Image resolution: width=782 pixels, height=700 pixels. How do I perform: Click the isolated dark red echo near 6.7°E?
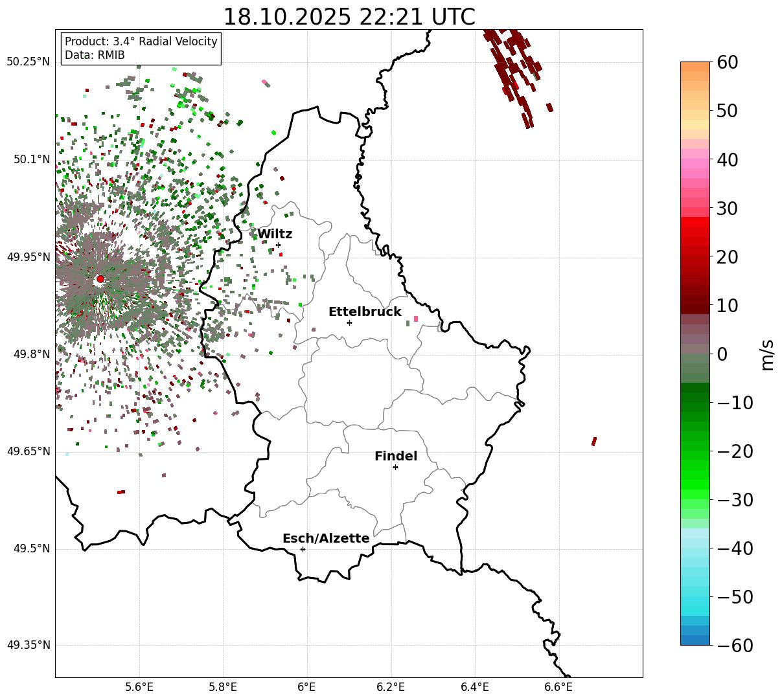click(x=594, y=442)
